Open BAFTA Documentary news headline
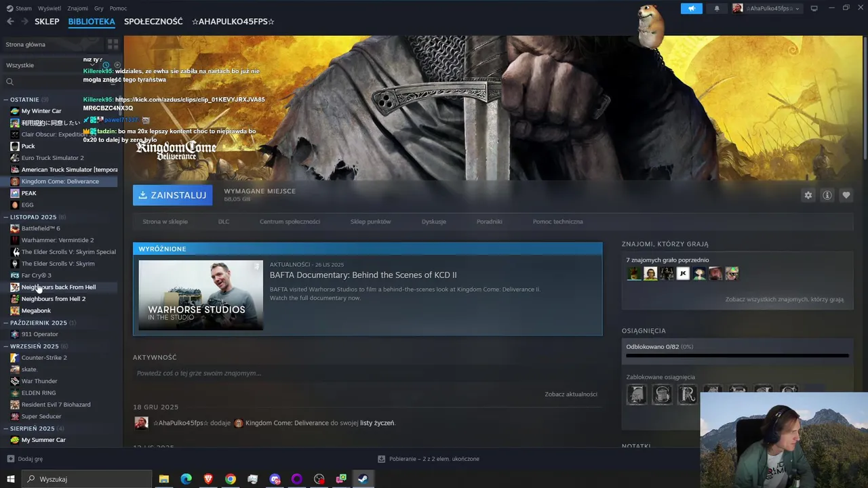This screenshot has height=488, width=868. 363,275
